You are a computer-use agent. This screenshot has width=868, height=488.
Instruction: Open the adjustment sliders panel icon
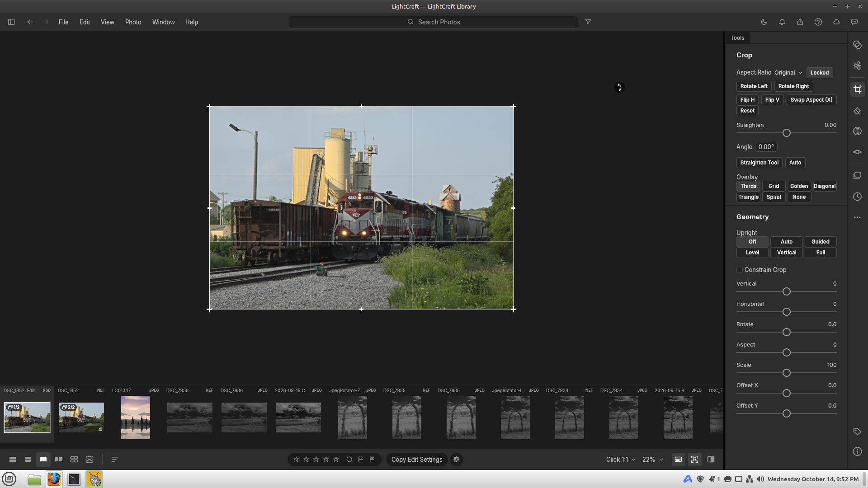coord(858,66)
